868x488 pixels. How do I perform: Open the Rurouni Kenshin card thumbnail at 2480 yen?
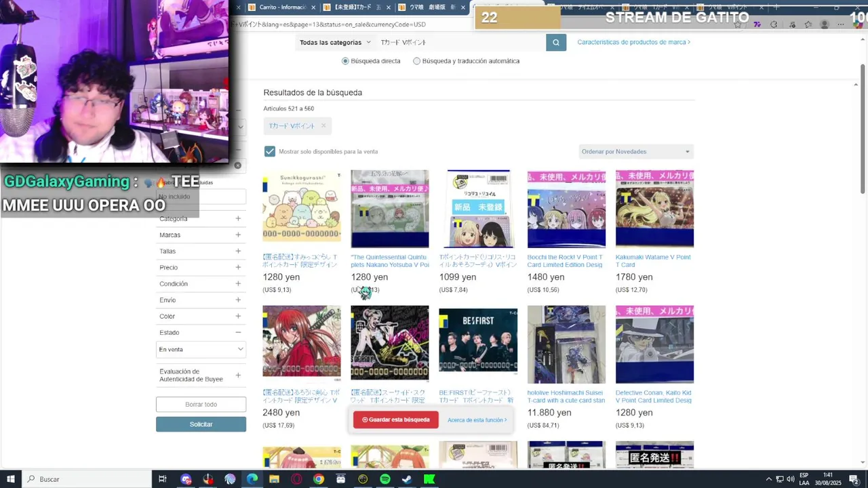302,344
